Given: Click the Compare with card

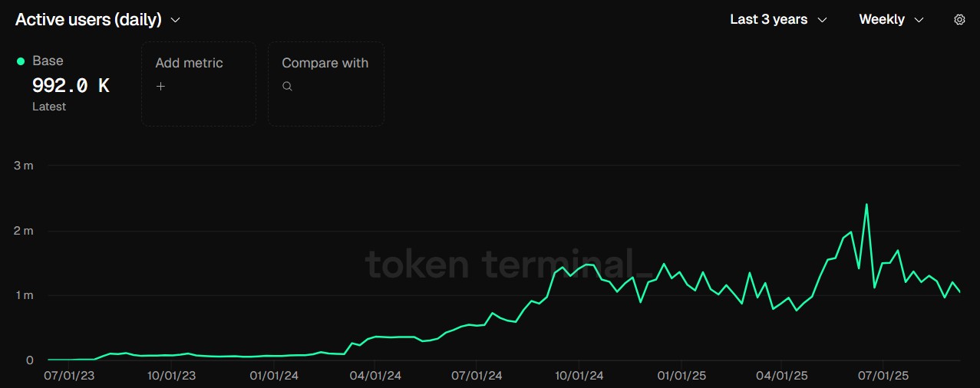Looking at the screenshot, I should 325,84.
